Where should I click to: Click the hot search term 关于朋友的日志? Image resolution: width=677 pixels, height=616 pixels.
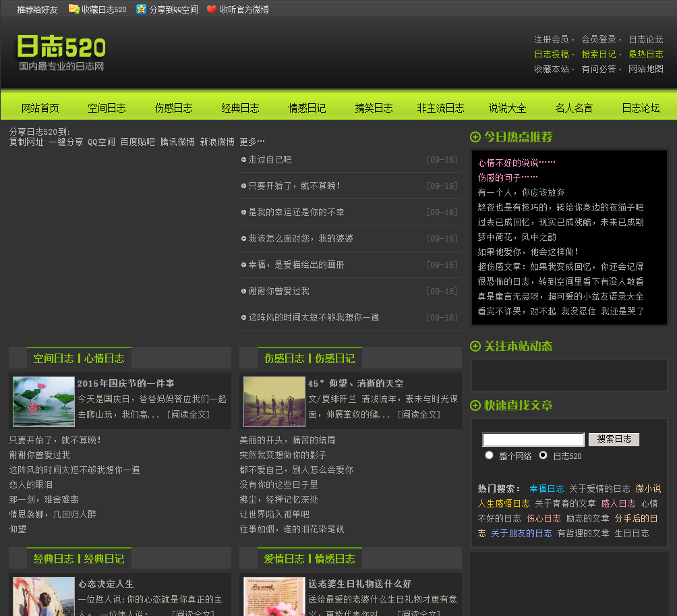(521, 534)
